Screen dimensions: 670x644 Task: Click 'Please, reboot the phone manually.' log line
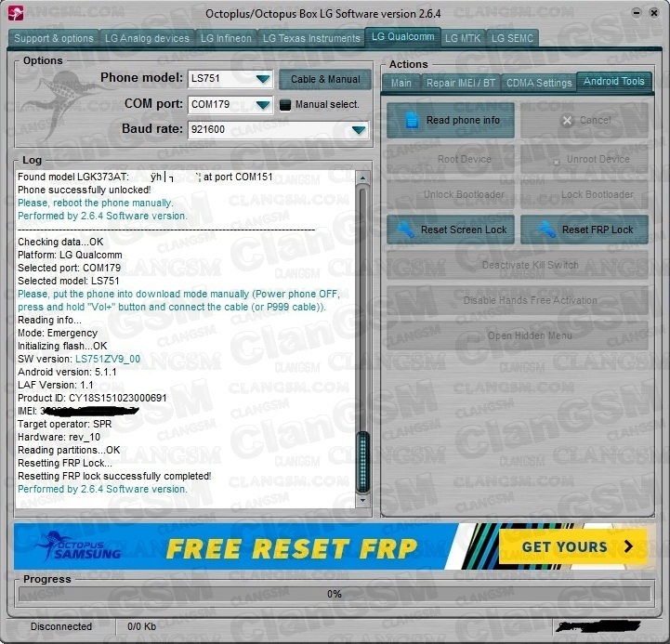(x=96, y=203)
